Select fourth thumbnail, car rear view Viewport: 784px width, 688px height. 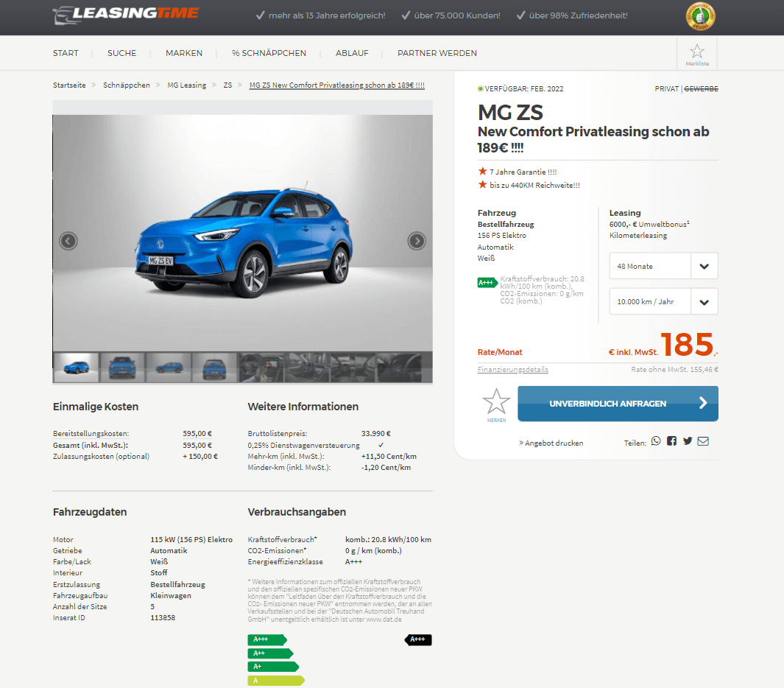pyautogui.click(x=214, y=368)
